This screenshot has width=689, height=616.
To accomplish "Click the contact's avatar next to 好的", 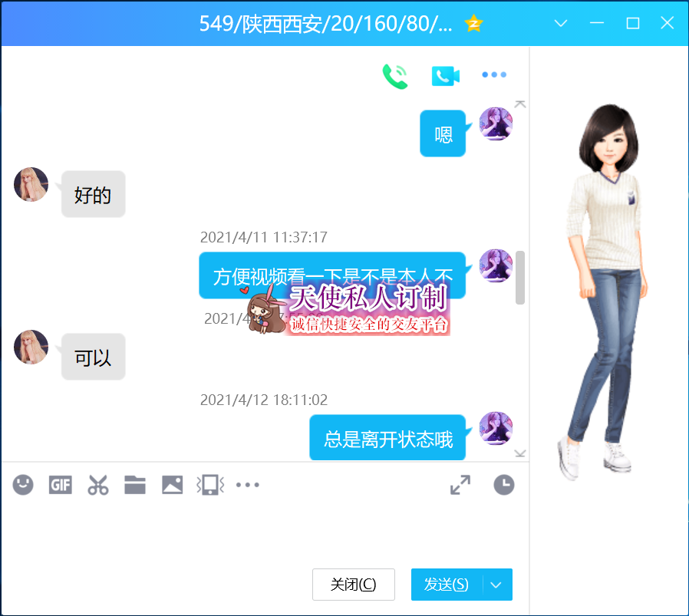I will click(x=31, y=184).
